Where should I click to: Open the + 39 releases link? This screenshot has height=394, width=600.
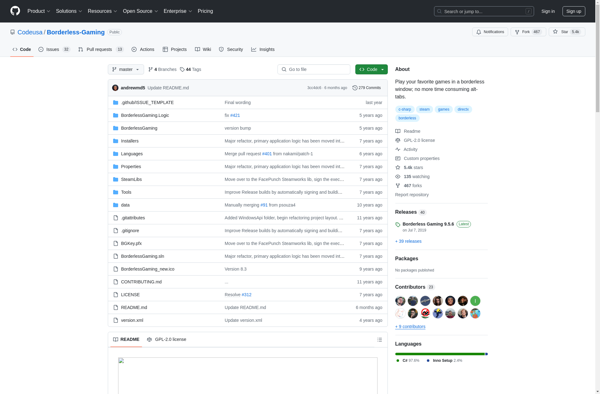[x=408, y=241]
